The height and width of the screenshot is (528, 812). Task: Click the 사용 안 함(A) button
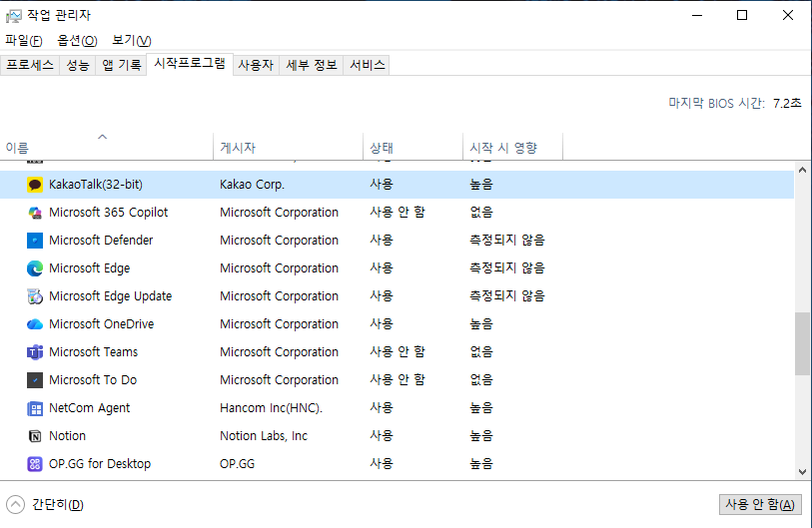(x=760, y=504)
